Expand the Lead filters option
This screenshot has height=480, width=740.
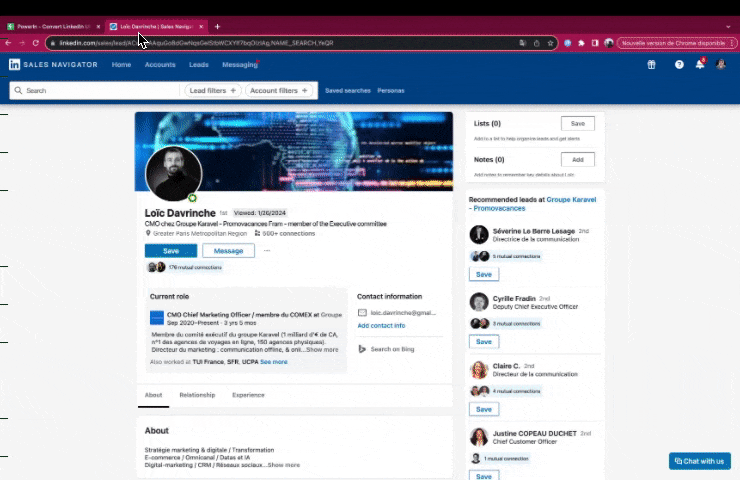[213, 90]
